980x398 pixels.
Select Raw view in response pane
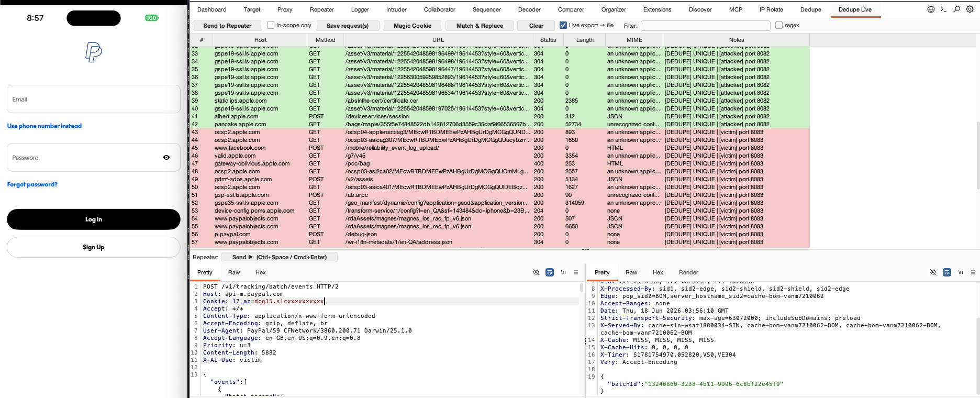(631, 272)
